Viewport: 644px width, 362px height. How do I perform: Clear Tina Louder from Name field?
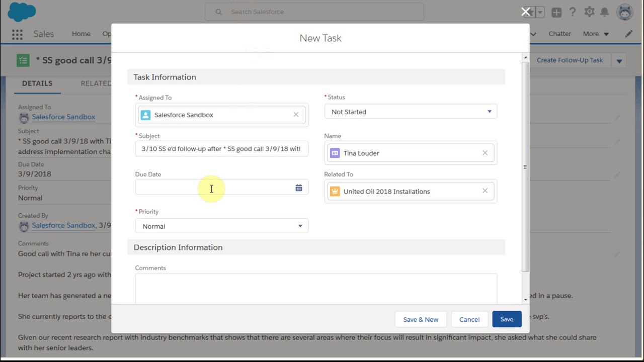[485, 153]
